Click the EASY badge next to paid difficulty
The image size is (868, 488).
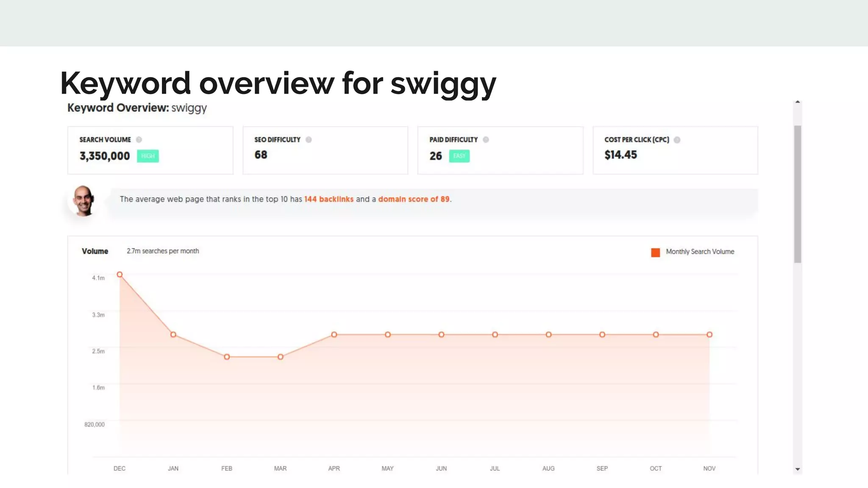click(459, 156)
